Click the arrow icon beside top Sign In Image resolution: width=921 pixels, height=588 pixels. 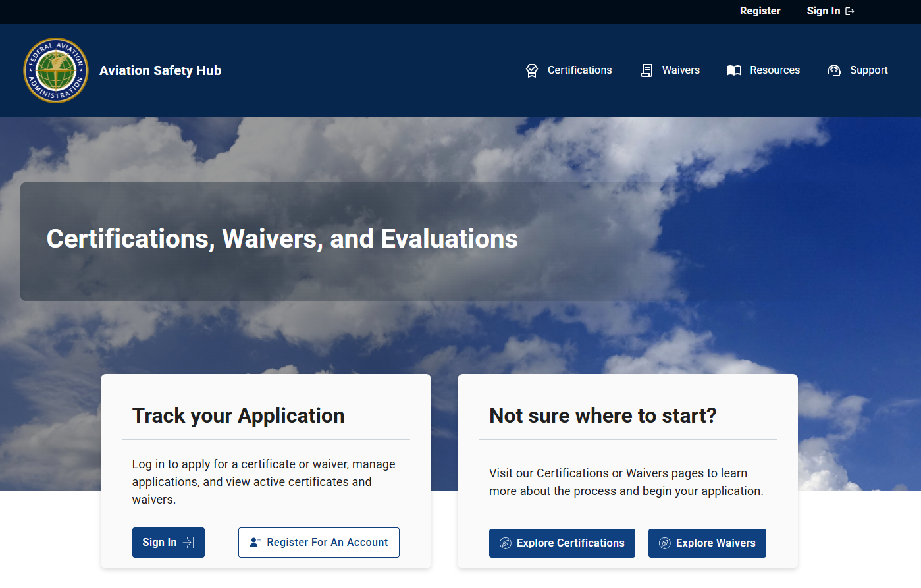850,11
